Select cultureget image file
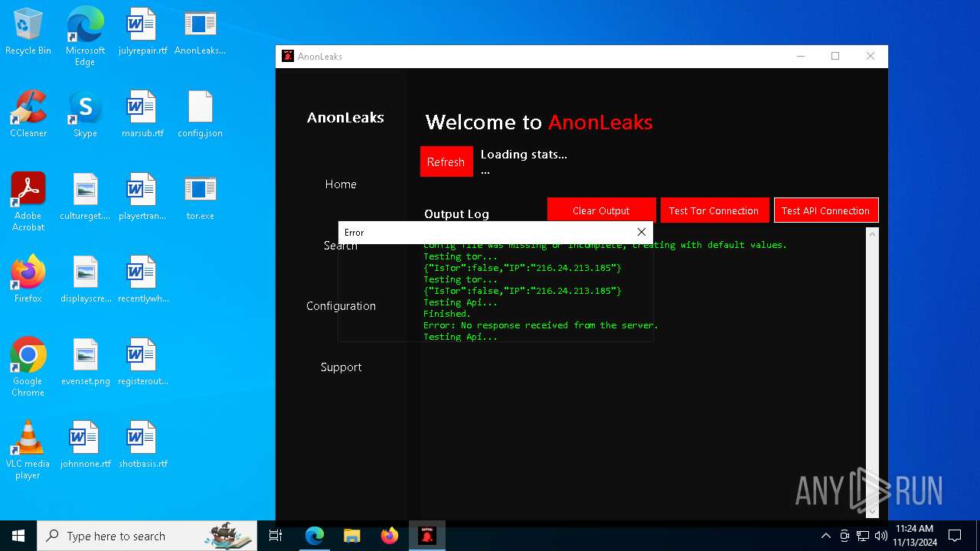 click(x=85, y=197)
